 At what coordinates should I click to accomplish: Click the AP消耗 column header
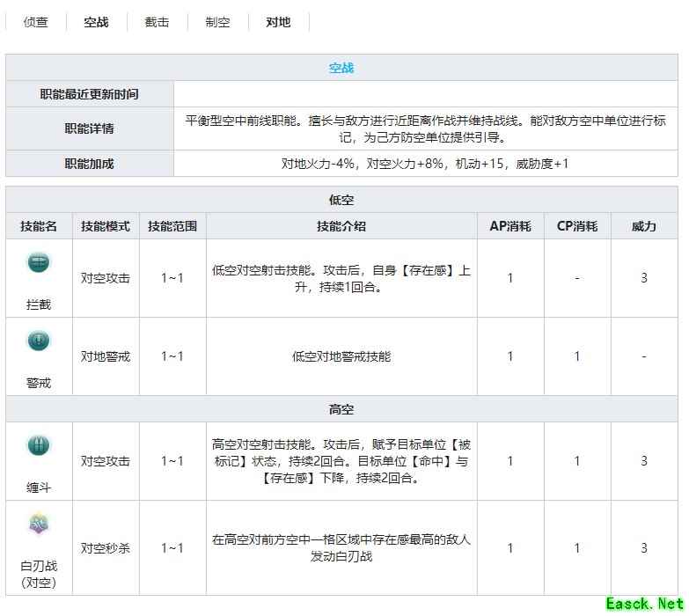click(x=510, y=226)
